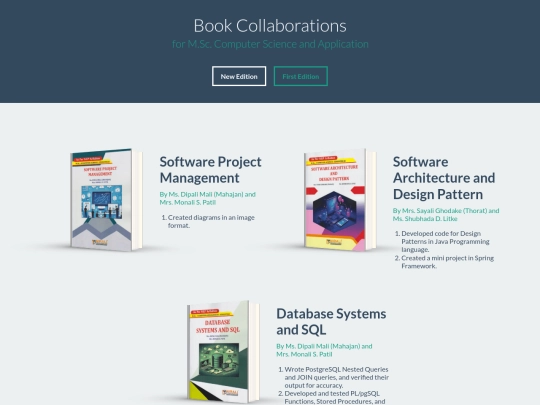The image size is (540, 405).
Task: Open the Software Architecture and Design Pattern cover
Action: [x=340, y=200]
